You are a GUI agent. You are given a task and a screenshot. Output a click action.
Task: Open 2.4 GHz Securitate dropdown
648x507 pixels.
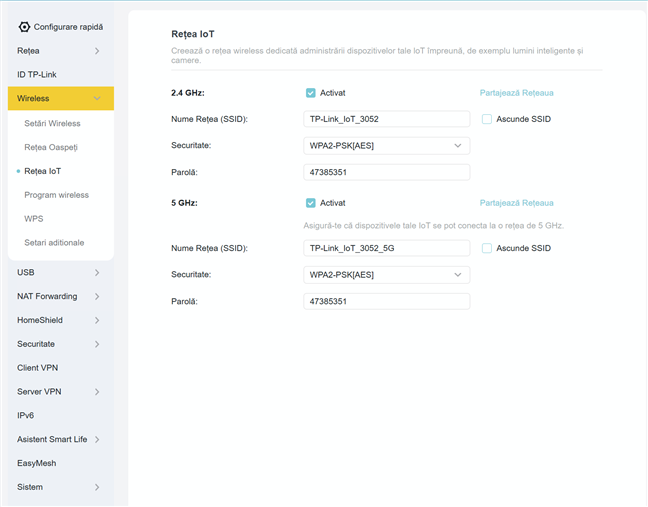pyautogui.click(x=386, y=146)
